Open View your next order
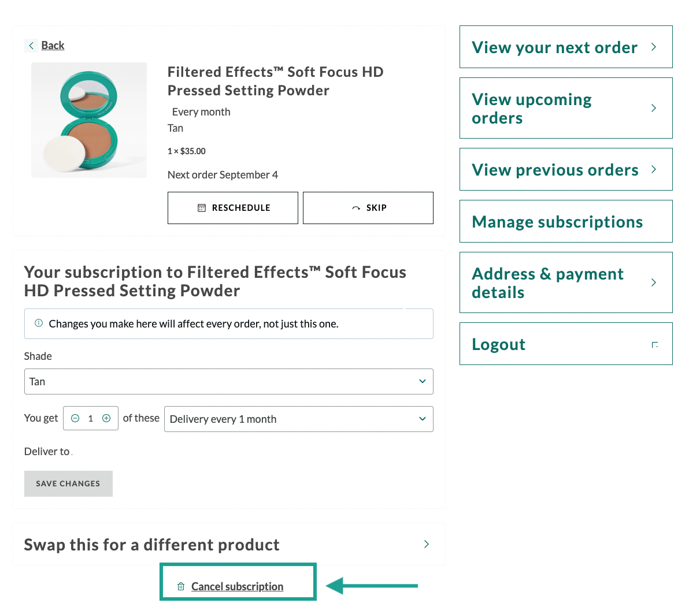This screenshot has height=603, width=700. [x=565, y=47]
